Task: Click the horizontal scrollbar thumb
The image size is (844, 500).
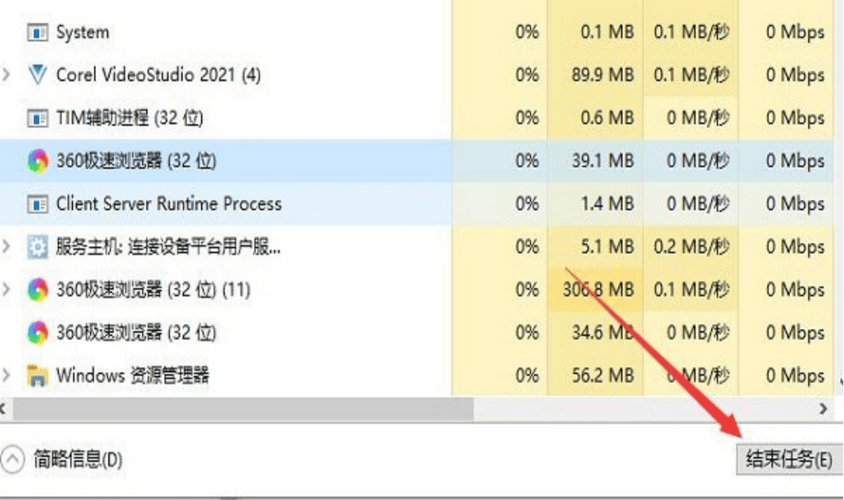Action: click(x=243, y=409)
